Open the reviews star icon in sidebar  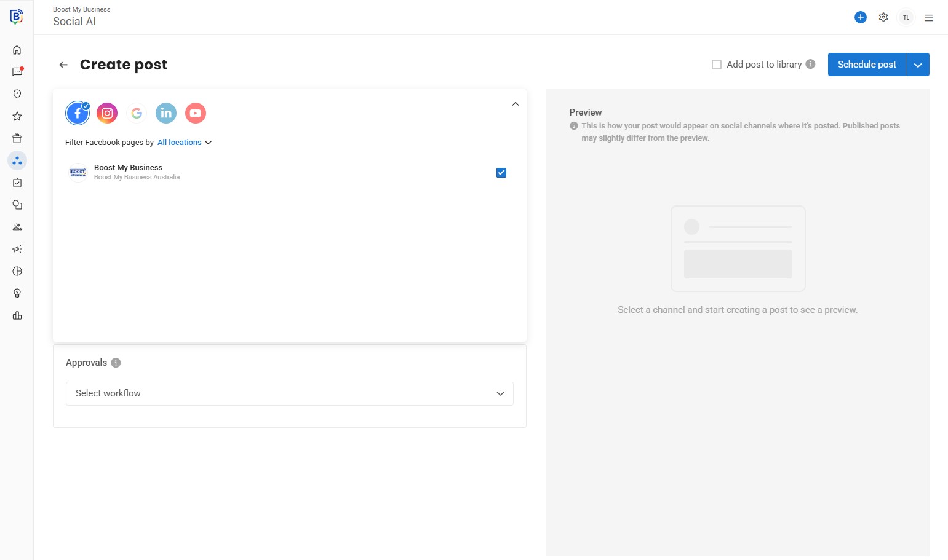click(x=17, y=116)
